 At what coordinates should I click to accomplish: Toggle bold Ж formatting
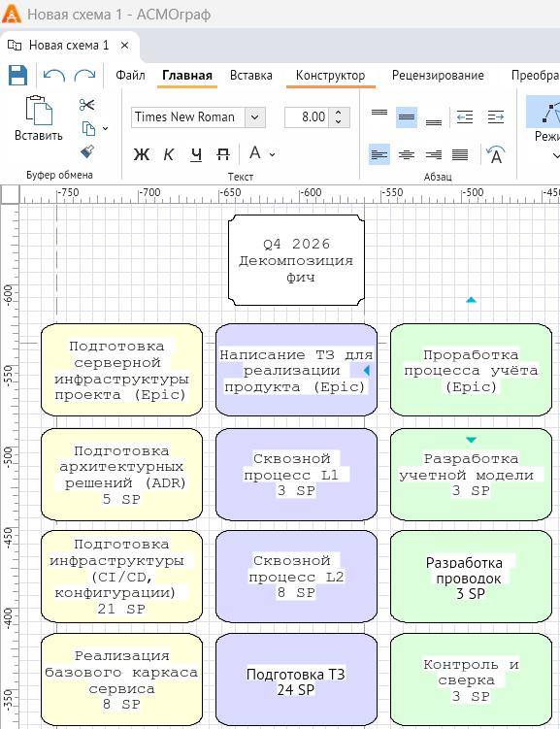click(142, 154)
